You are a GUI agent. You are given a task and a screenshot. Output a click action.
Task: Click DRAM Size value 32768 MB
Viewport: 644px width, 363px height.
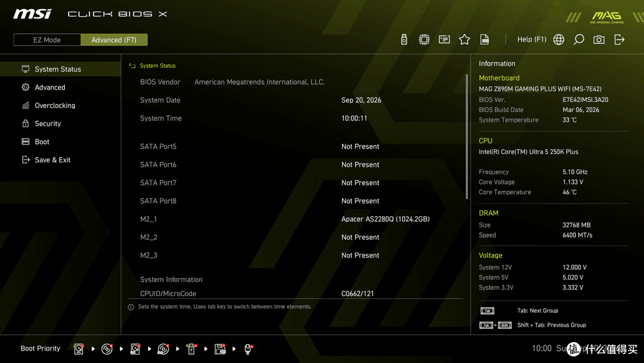[577, 225]
